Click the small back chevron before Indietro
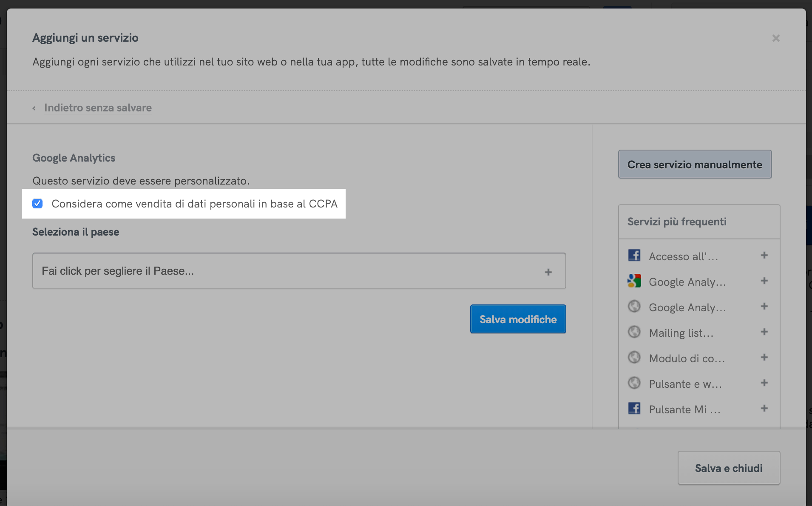The image size is (812, 506). pos(34,108)
